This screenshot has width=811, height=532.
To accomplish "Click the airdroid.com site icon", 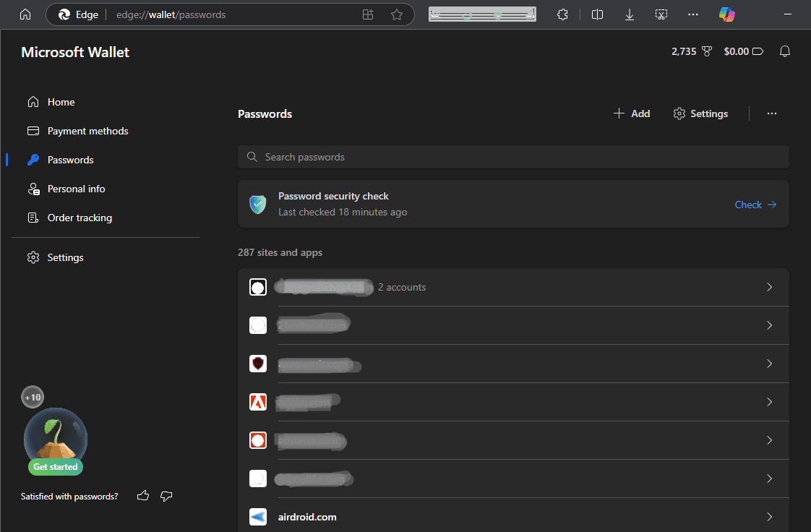I will 257,517.
